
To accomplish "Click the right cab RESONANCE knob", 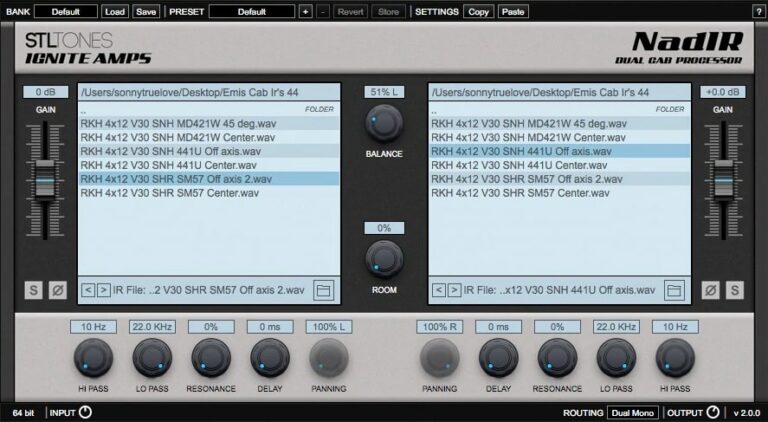I will (557, 358).
